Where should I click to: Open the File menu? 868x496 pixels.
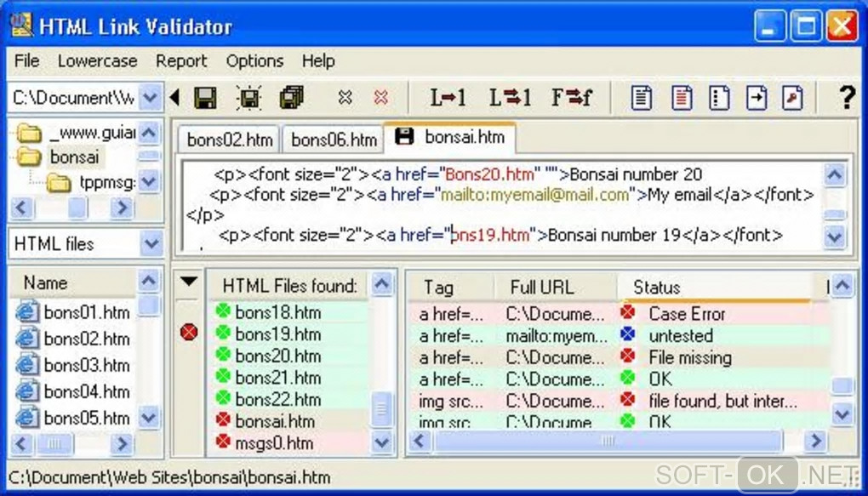(26, 60)
